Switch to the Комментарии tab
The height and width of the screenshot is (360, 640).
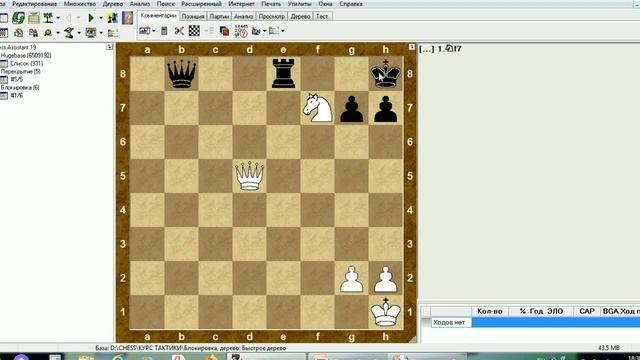coord(158,16)
